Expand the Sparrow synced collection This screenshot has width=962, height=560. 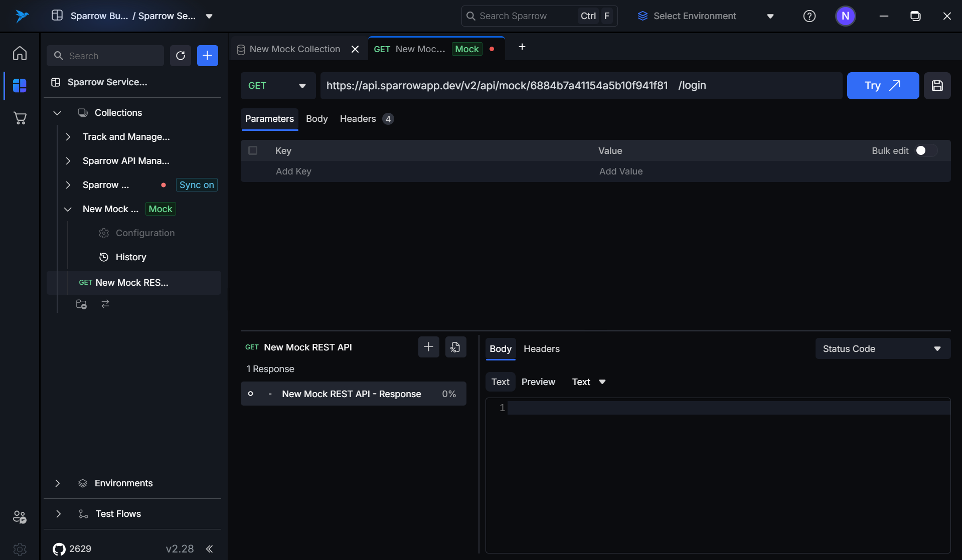[68, 185]
